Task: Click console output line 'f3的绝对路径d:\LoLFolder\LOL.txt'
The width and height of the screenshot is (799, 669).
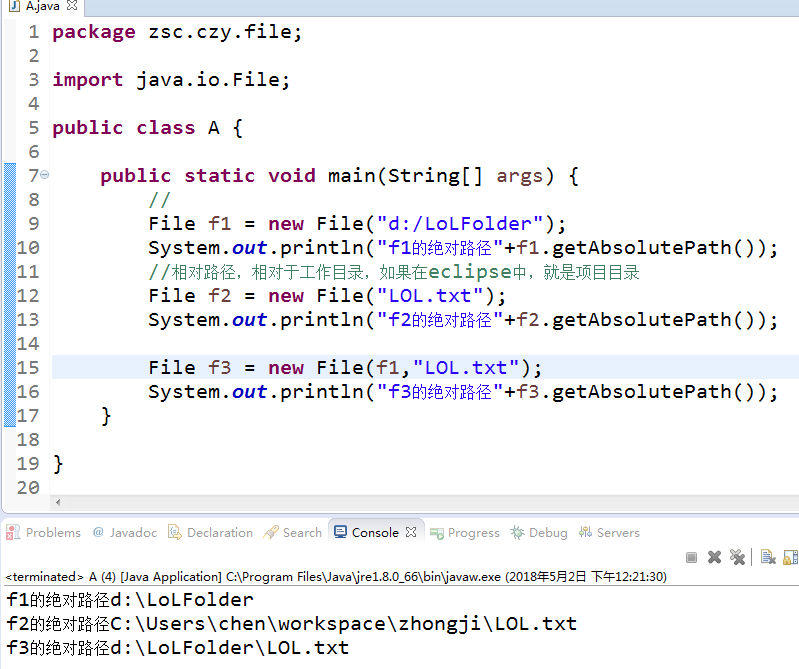Action: coord(177,648)
